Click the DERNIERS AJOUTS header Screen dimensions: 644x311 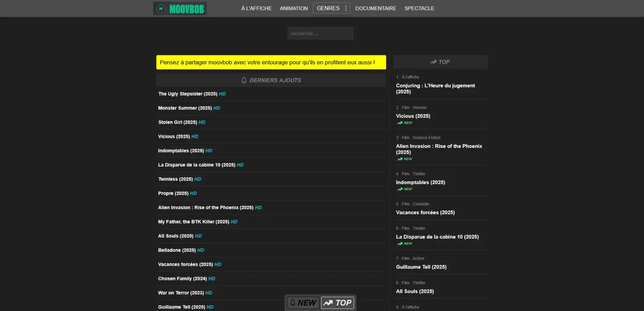click(x=271, y=80)
